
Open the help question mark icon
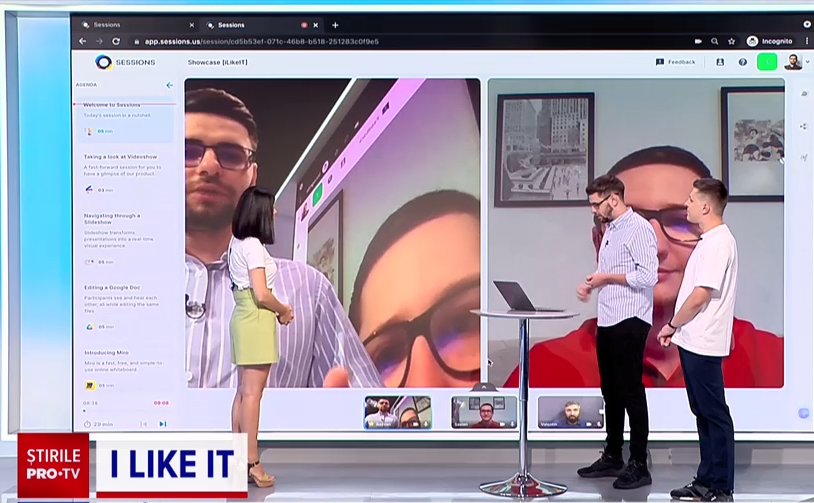pyautogui.click(x=743, y=62)
